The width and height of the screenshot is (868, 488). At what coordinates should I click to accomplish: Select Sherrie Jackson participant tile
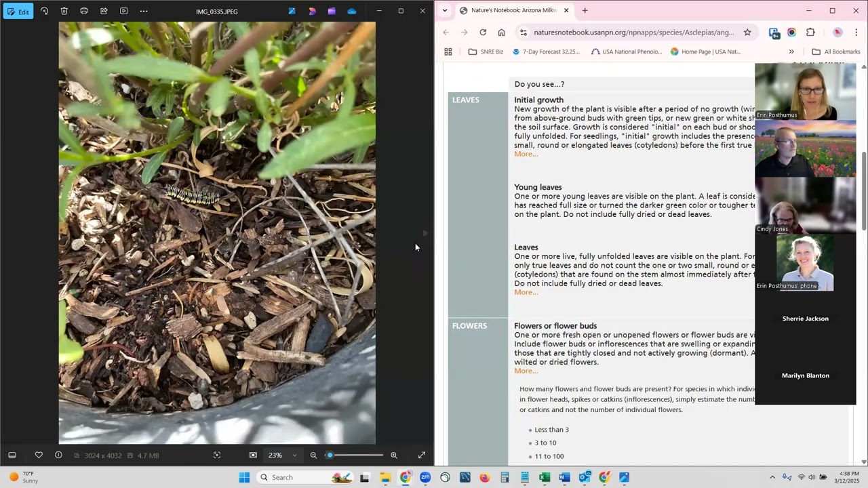806,319
